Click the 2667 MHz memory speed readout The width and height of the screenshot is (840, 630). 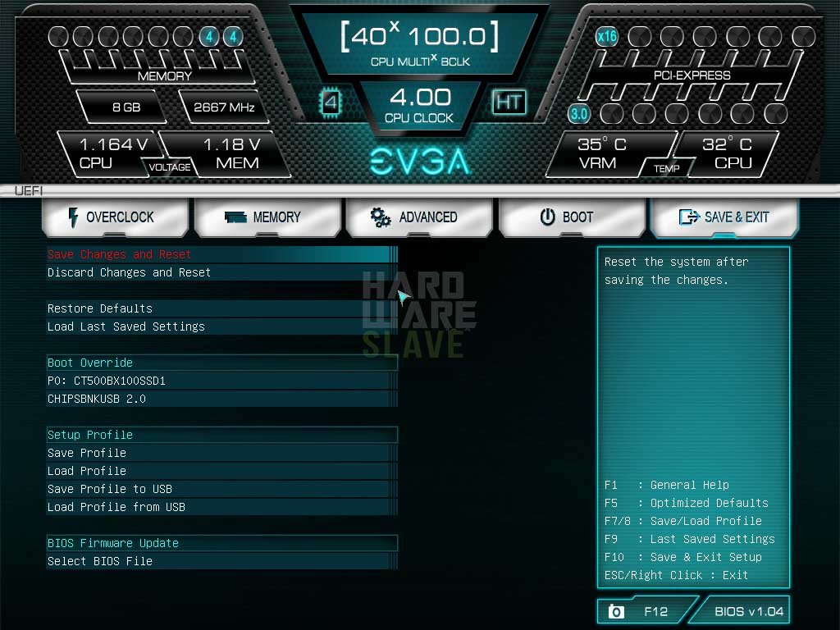pyautogui.click(x=223, y=107)
